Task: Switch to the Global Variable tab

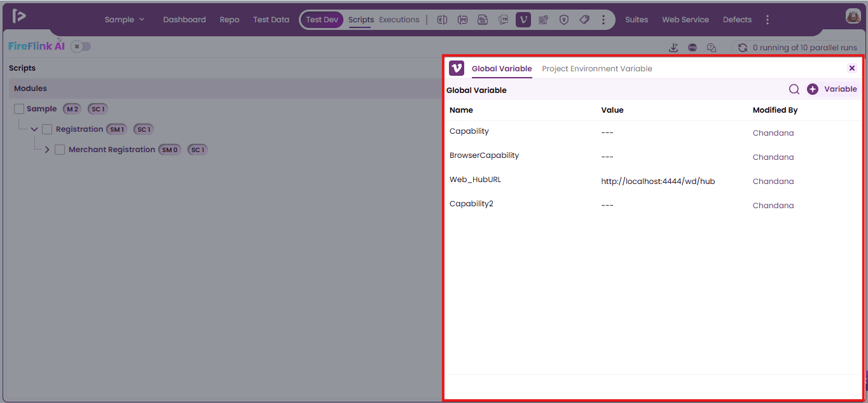Action: click(502, 69)
